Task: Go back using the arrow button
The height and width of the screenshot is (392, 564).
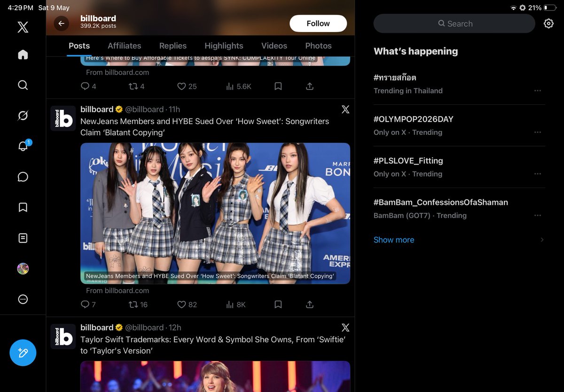Action: (61, 24)
